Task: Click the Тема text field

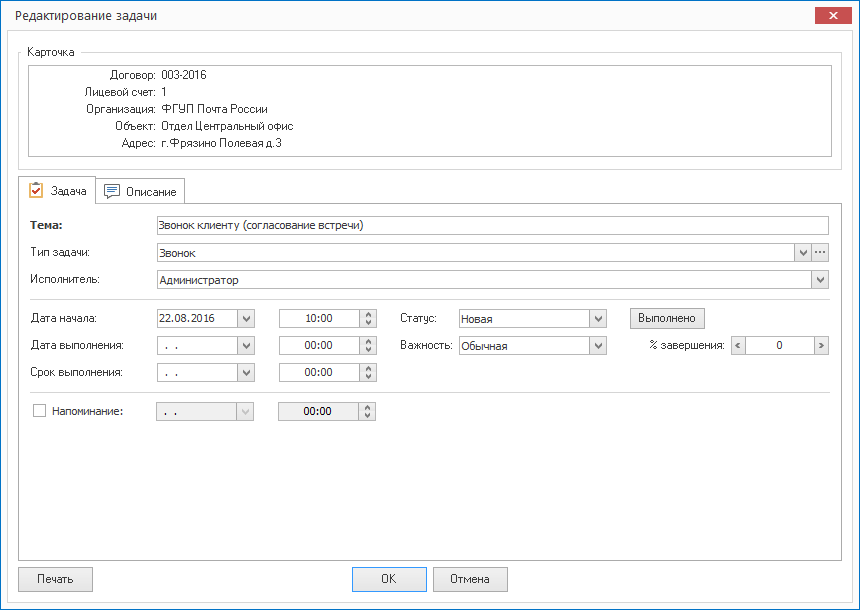Action: pos(493,225)
